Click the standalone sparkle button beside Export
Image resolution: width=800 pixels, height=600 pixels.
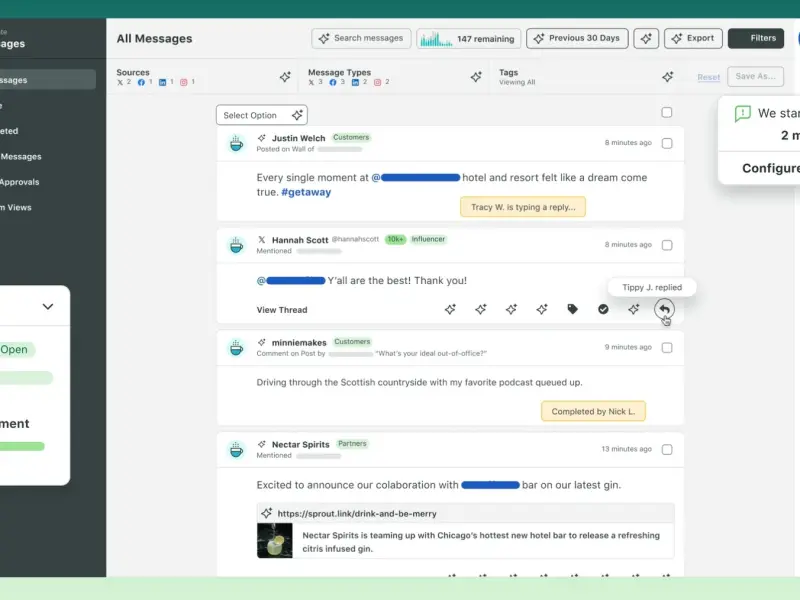[646, 38]
